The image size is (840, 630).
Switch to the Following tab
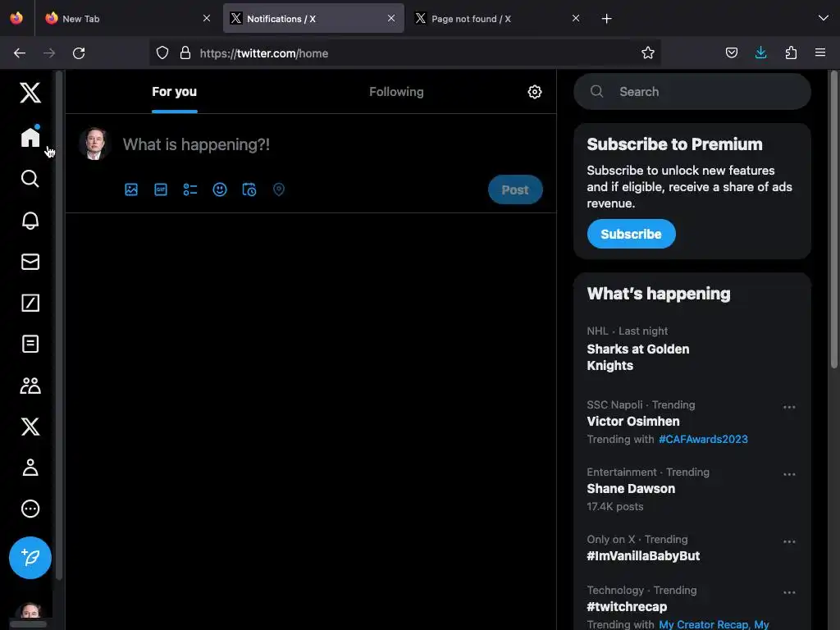[x=396, y=92]
